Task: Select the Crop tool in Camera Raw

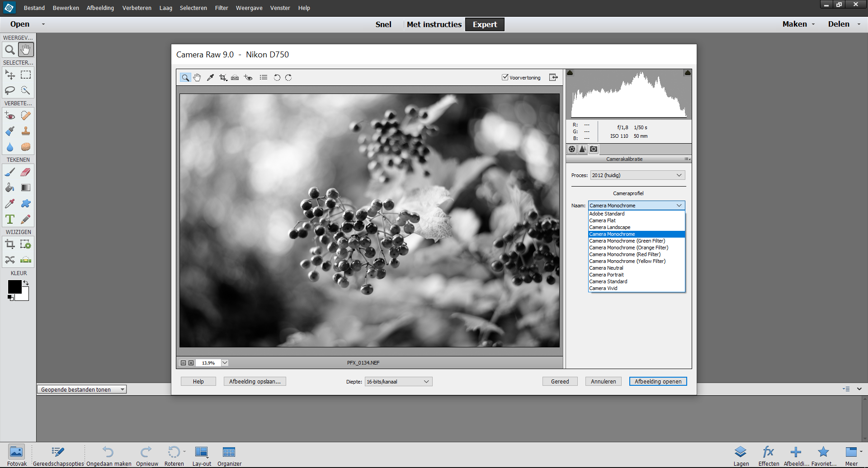Action: click(x=222, y=77)
